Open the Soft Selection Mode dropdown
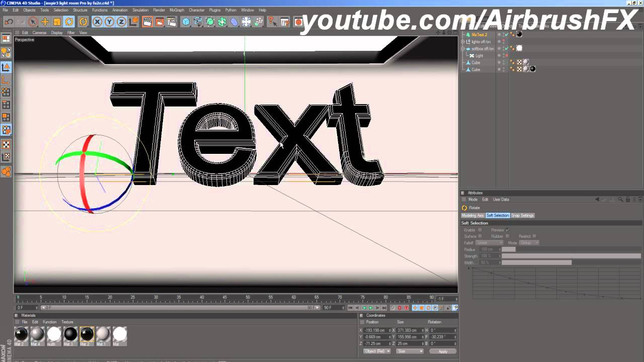The image size is (644, 362). click(x=529, y=243)
